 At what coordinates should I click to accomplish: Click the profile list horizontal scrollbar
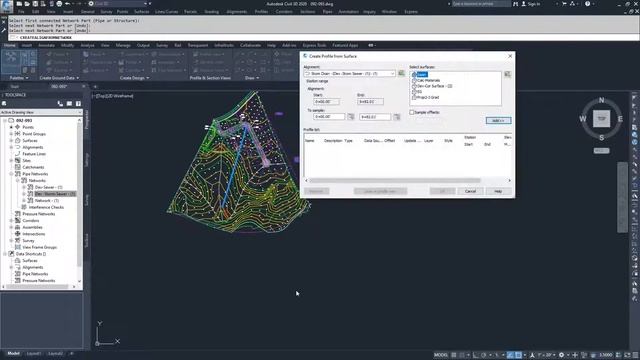click(395, 180)
